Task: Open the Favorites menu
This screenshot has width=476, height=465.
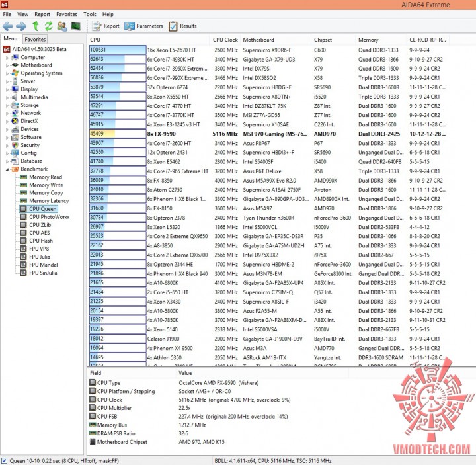Action: (67, 15)
